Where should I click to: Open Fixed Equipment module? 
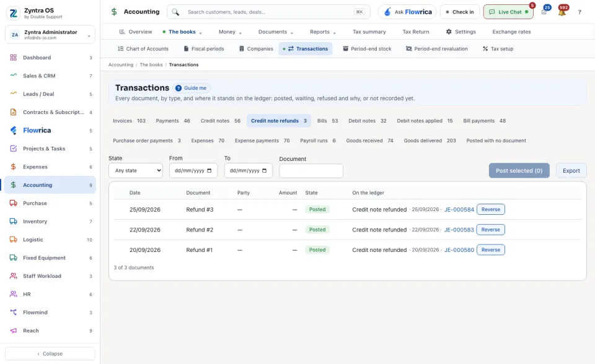50,258
